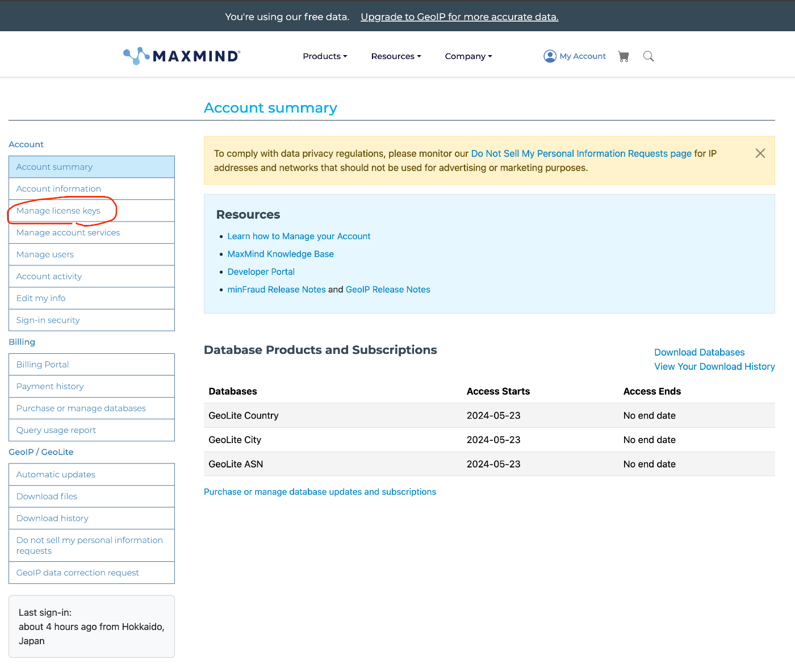Open the shopping cart icon
795x672 pixels.
[x=624, y=56]
